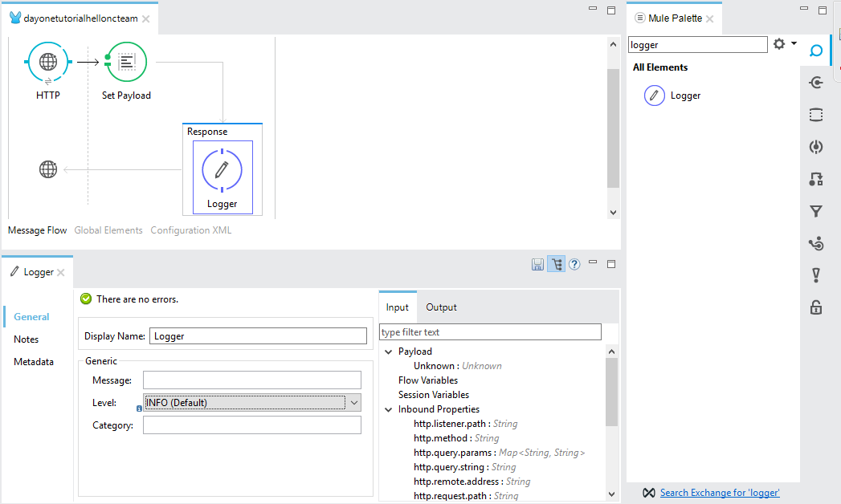Open help via the question mark icon

(574, 263)
